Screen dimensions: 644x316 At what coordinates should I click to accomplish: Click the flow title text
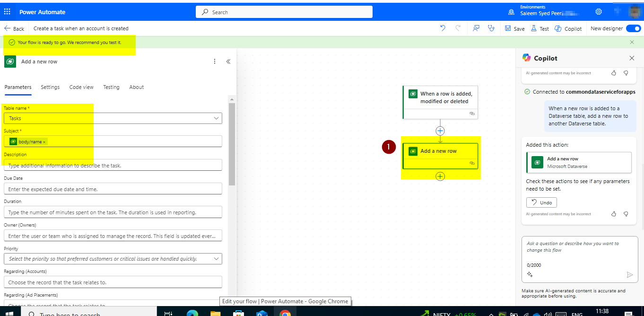(81, 28)
